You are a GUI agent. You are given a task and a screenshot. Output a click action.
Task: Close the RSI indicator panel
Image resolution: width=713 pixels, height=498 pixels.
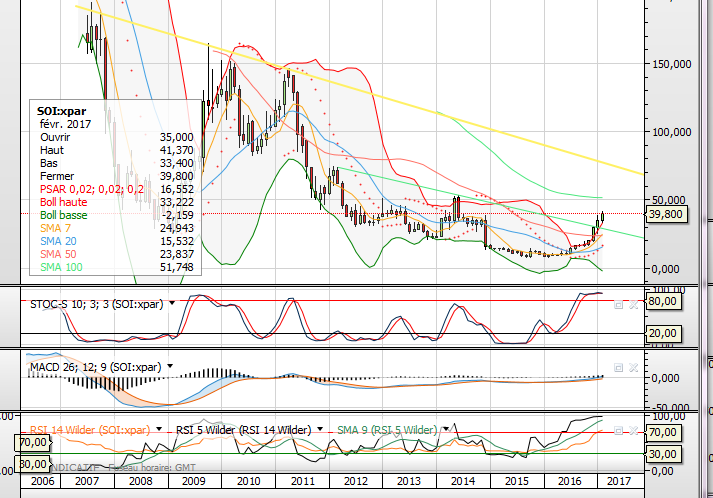click(632, 431)
